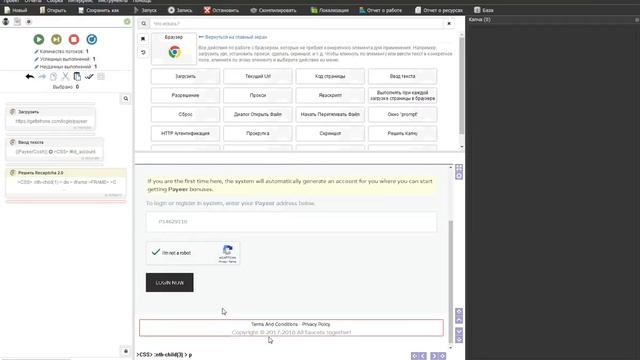Click the Новый toolbar button
The image size is (640, 360).
pos(16,10)
